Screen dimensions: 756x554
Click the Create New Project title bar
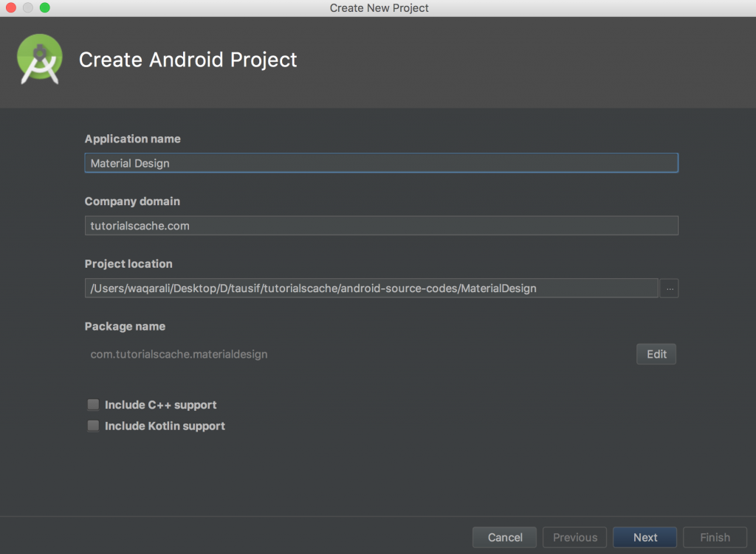pos(378,8)
